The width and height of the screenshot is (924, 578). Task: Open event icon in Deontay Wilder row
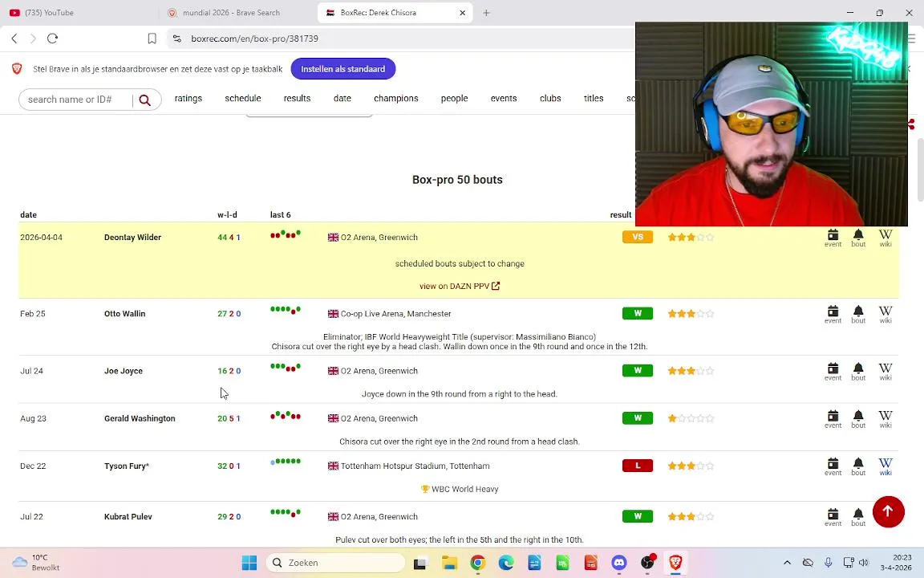(833, 238)
